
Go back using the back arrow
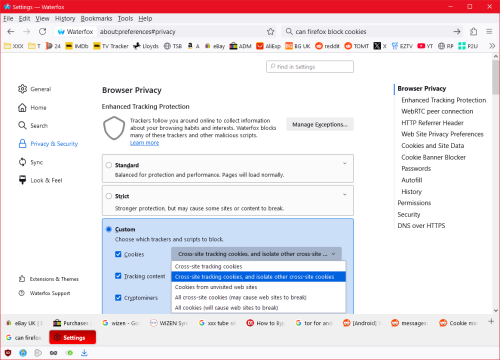pos(11,32)
